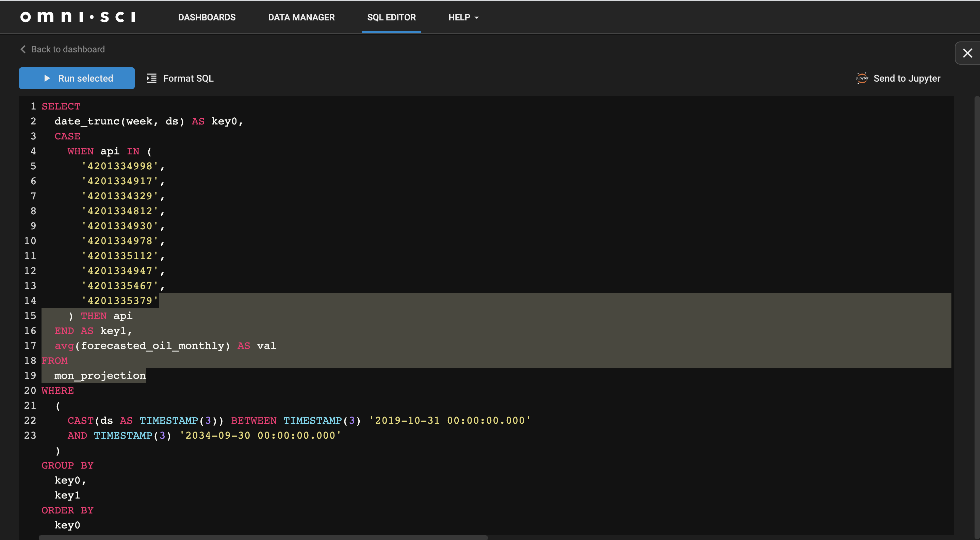The height and width of the screenshot is (540, 980).
Task: Click the Run selected button
Action: click(x=77, y=78)
